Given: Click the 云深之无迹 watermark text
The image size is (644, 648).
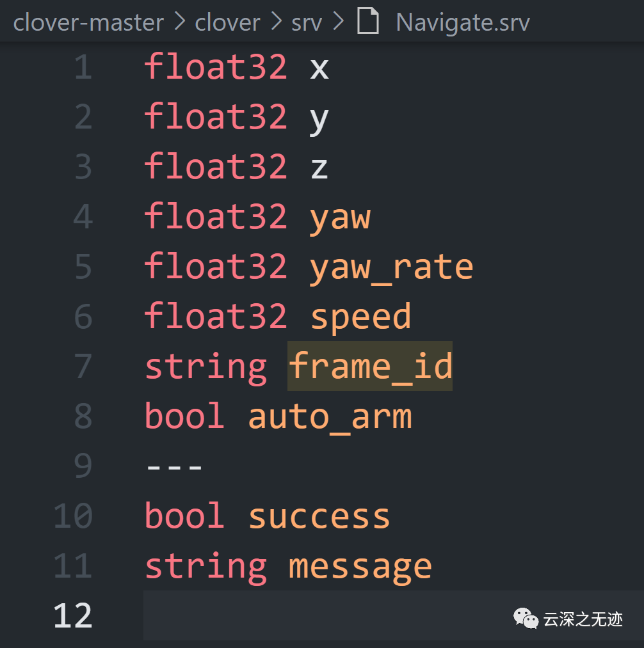Looking at the screenshot, I should (x=583, y=619).
